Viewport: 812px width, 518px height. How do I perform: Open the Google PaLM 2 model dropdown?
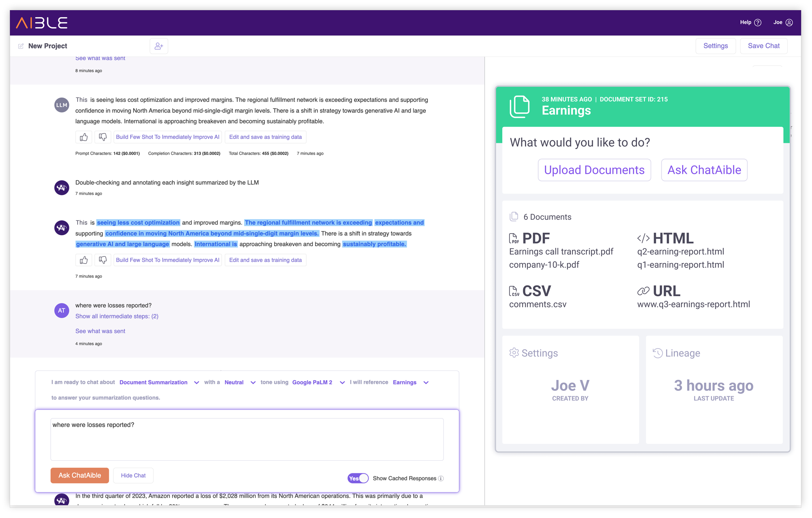[318, 382]
